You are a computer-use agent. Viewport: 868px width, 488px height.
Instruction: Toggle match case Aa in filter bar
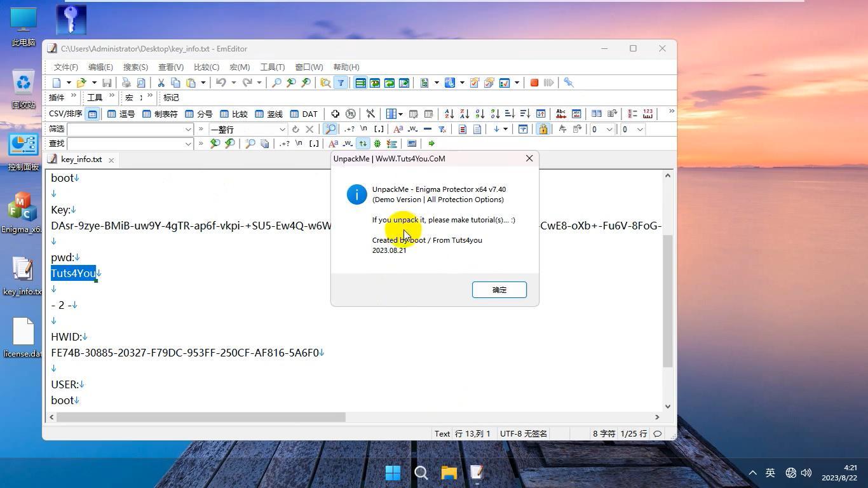click(398, 129)
